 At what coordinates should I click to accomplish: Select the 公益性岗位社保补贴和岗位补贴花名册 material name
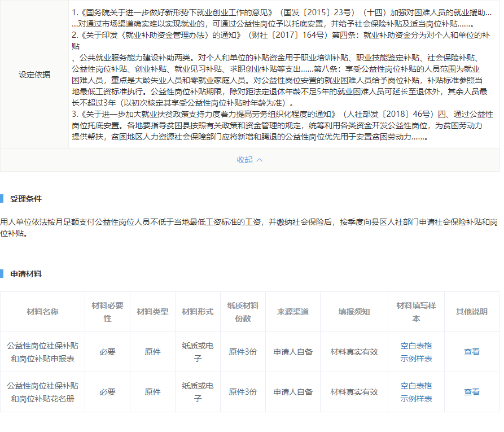(42, 392)
